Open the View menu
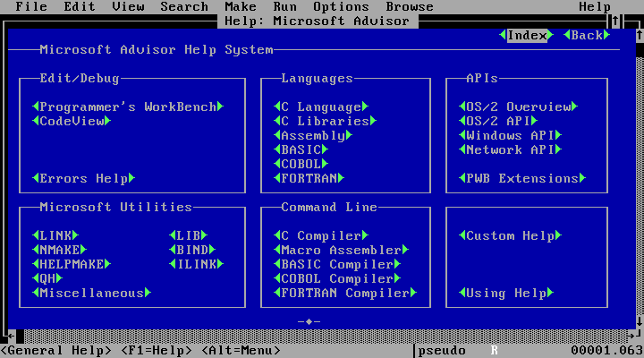The width and height of the screenshot is (644, 358). point(128,6)
